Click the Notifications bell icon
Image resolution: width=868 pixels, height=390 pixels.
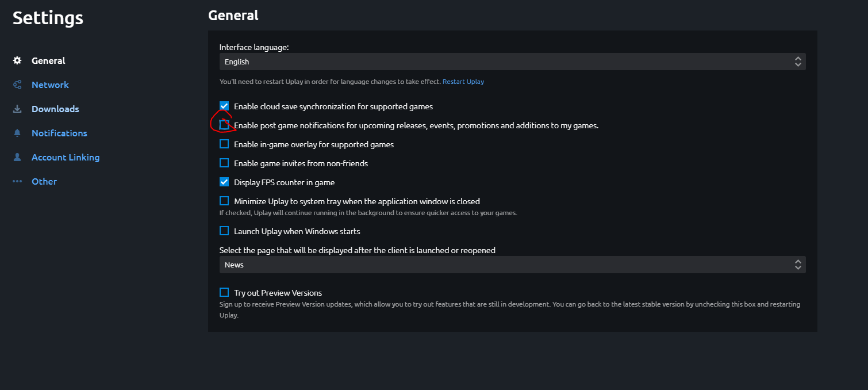[x=17, y=133]
